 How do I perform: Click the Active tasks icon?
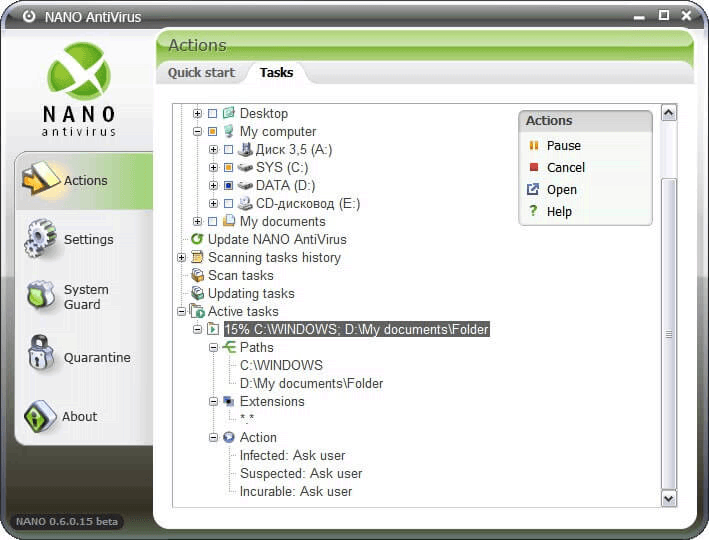[x=197, y=311]
